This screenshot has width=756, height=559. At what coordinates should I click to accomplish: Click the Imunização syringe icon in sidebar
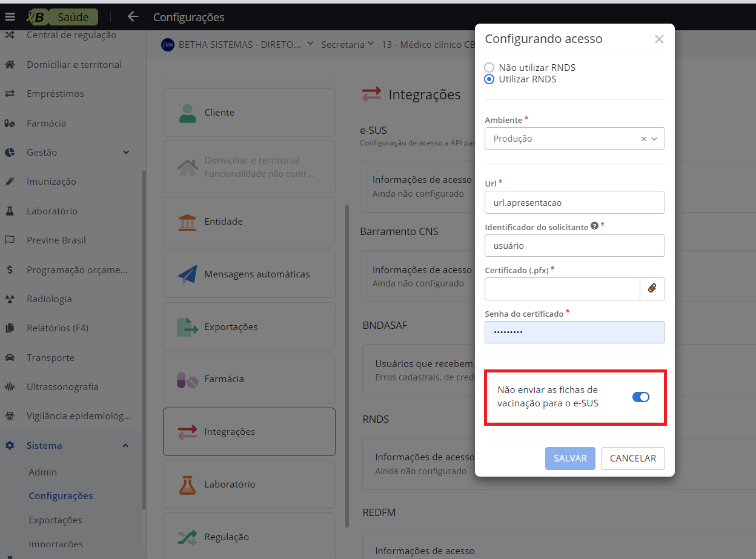[10, 182]
